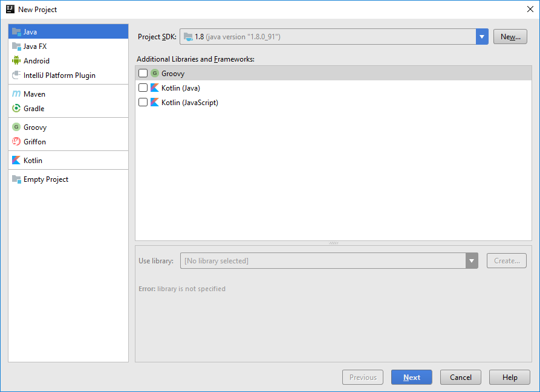Close the New Project dialog
This screenshot has height=392, width=540.
[x=530, y=9]
